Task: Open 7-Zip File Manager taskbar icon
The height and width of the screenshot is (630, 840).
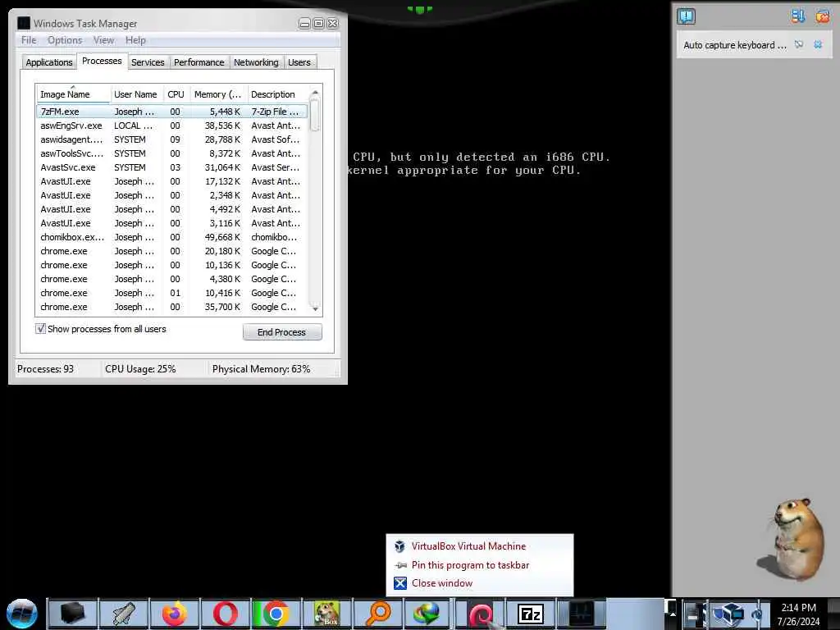Action: coord(531,614)
